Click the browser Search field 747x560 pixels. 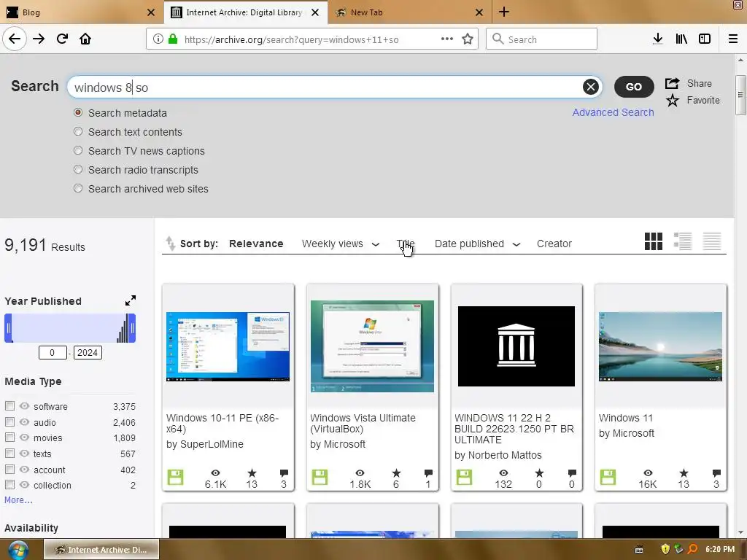tap(542, 39)
